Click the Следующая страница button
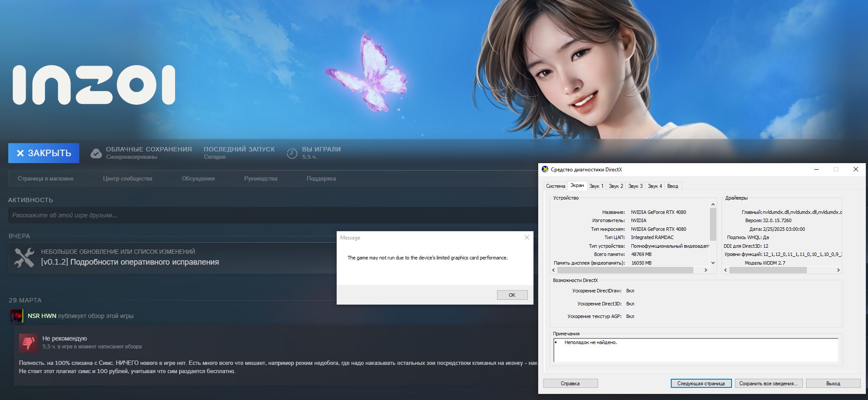868x400 pixels. point(701,384)
